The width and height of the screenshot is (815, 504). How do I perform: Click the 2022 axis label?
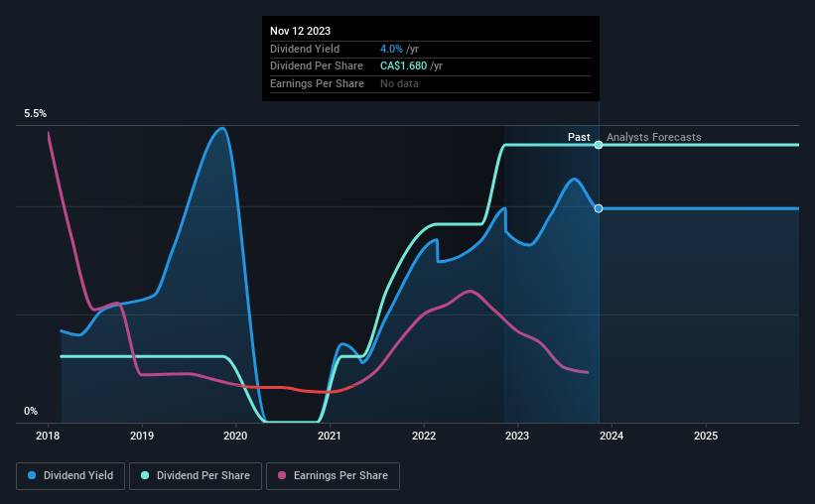coord(424,436)
